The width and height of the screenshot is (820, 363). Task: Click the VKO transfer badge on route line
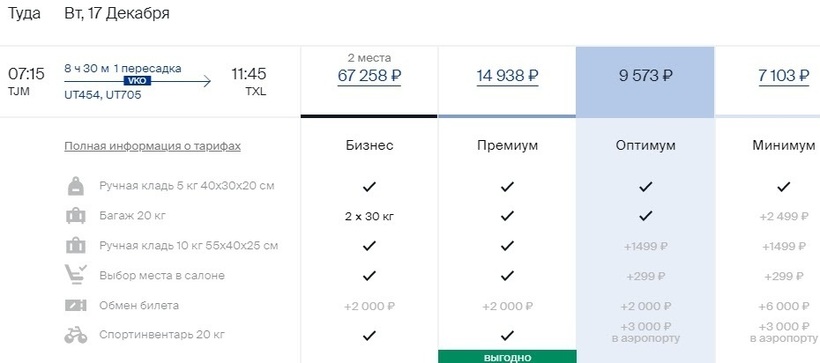[138, 81]
